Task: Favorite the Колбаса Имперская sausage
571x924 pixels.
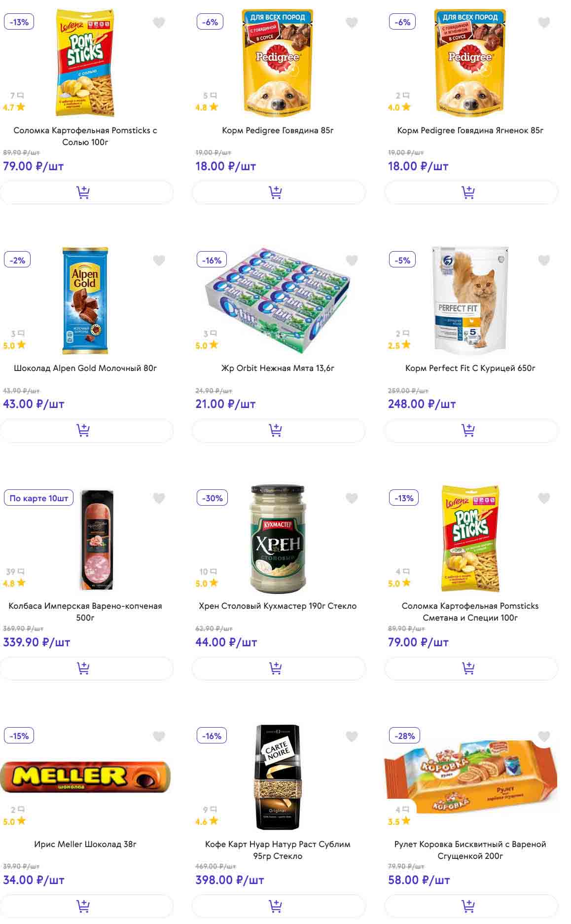Action: coord(159,498)
